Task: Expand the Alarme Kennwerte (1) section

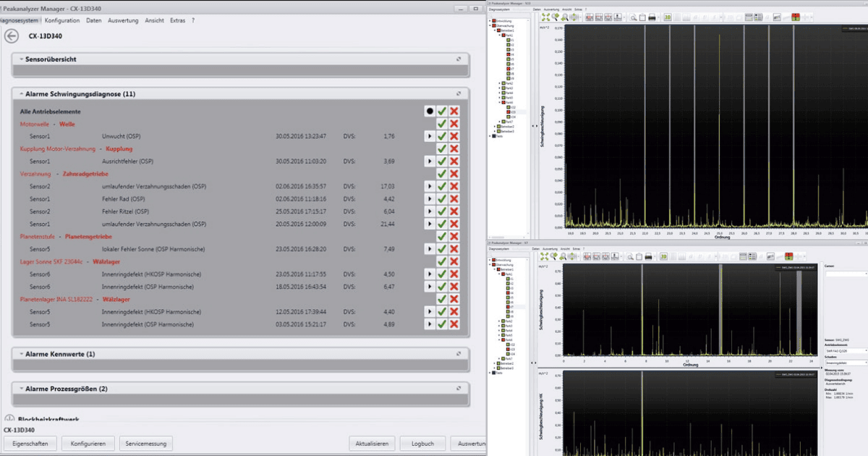Action: click(x=21, y=354)
